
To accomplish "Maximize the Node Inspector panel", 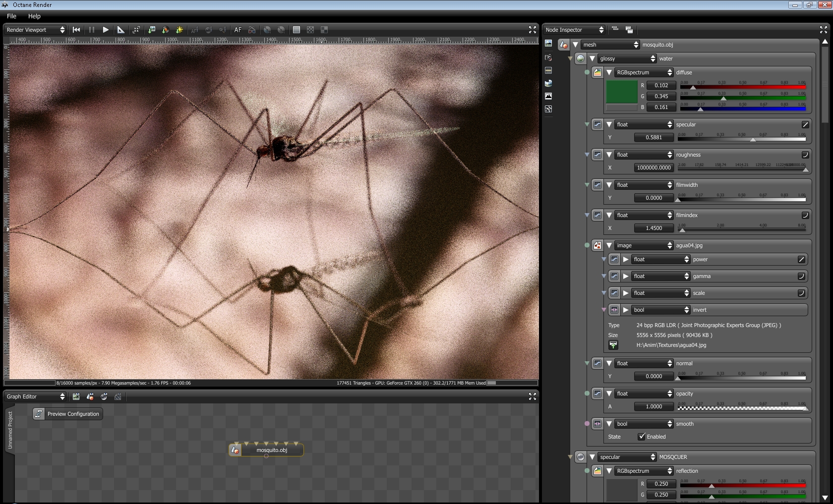I will tap(824, 30).
